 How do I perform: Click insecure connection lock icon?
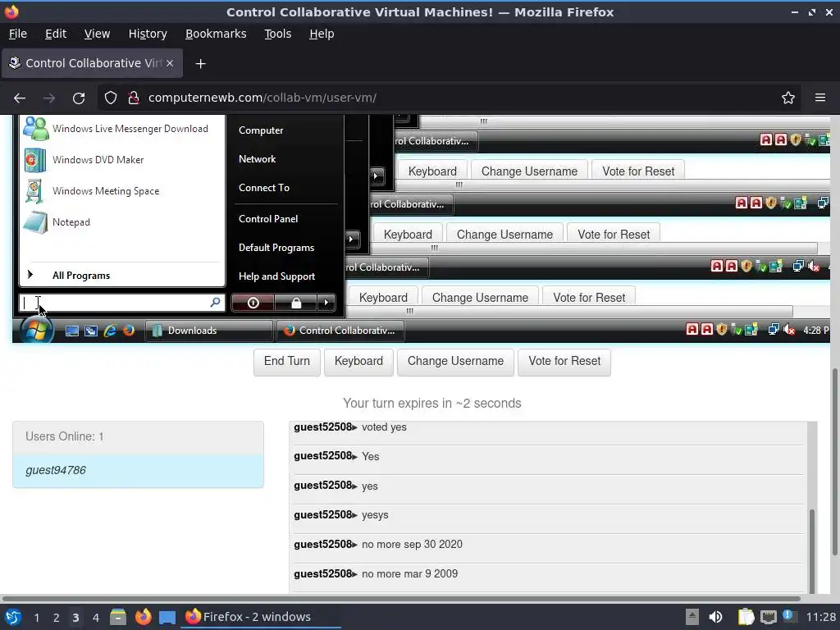[134, 98]
